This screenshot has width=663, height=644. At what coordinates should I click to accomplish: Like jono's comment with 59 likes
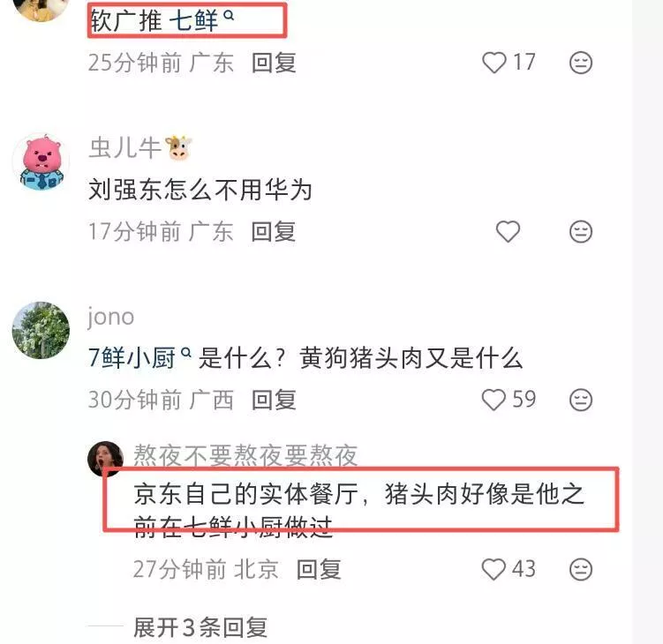point(493,400)
